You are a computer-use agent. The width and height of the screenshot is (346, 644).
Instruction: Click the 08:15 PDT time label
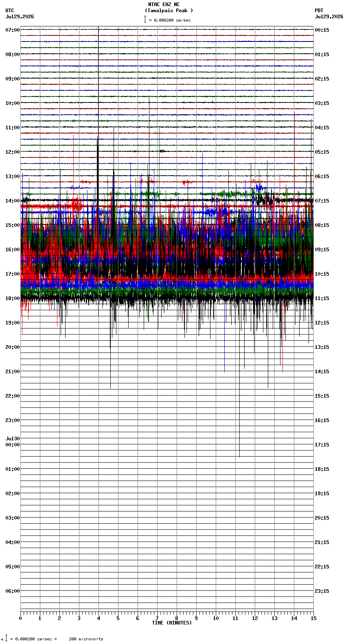pyautogui.click(x=322, y=225)
